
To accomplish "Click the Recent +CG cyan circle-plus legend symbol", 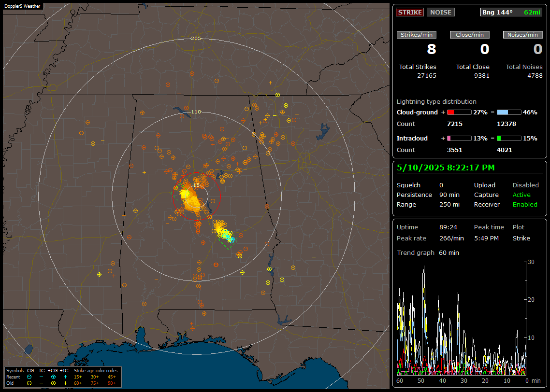I will [x=53, y=377].
